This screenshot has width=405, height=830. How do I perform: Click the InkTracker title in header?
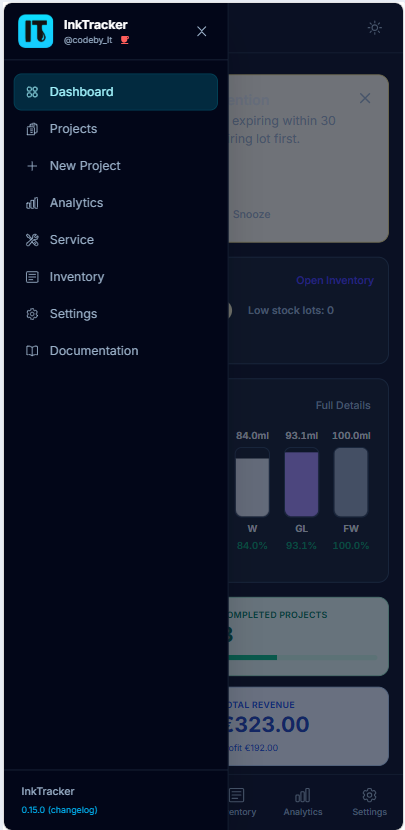point(95,25)
